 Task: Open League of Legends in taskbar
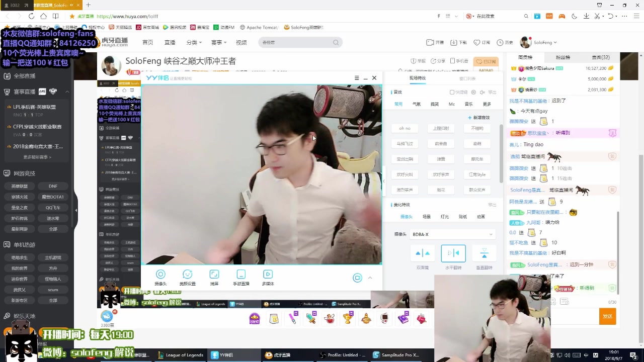coord(181,355)
